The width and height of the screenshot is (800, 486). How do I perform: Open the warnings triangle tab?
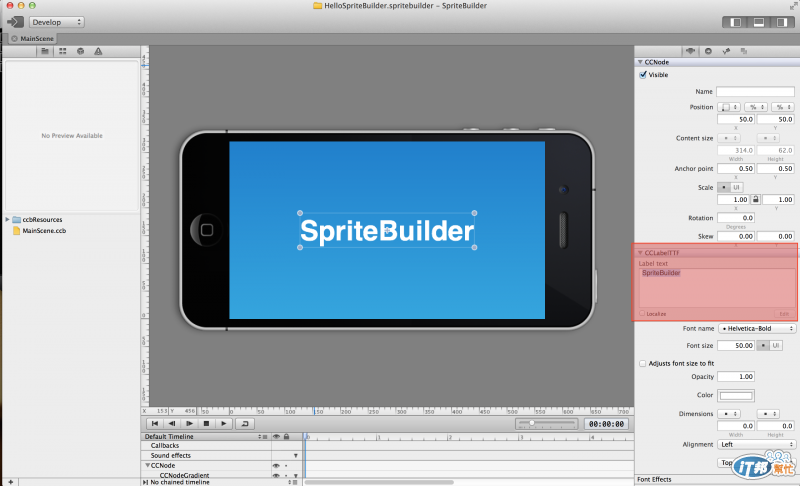coord(98,51)
